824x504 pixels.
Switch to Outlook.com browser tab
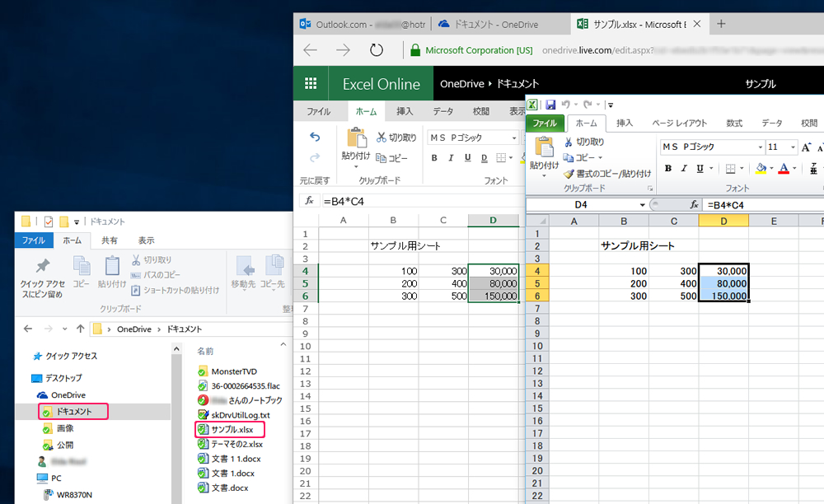[362, 24]
